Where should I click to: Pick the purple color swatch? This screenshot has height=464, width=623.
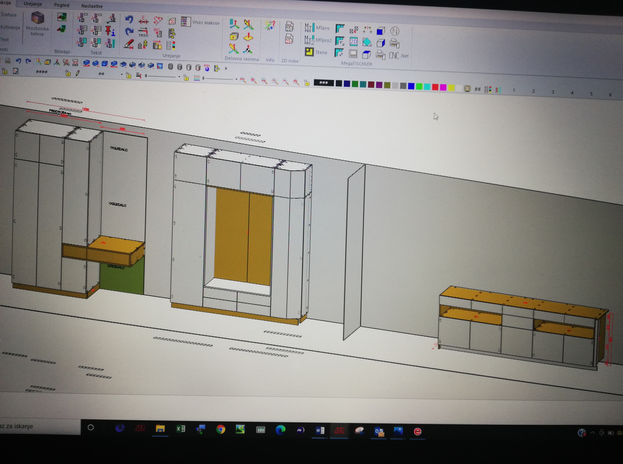[x=379, y=85]
